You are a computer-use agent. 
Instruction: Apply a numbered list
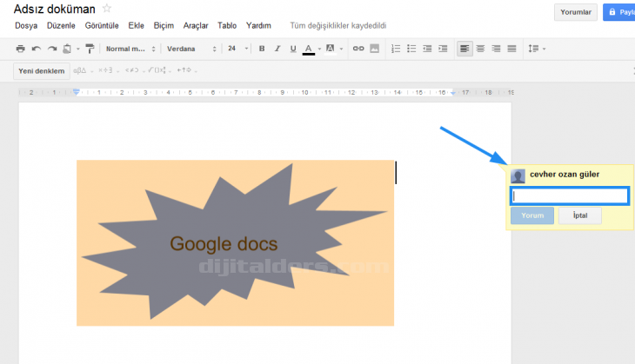(396, 49)
